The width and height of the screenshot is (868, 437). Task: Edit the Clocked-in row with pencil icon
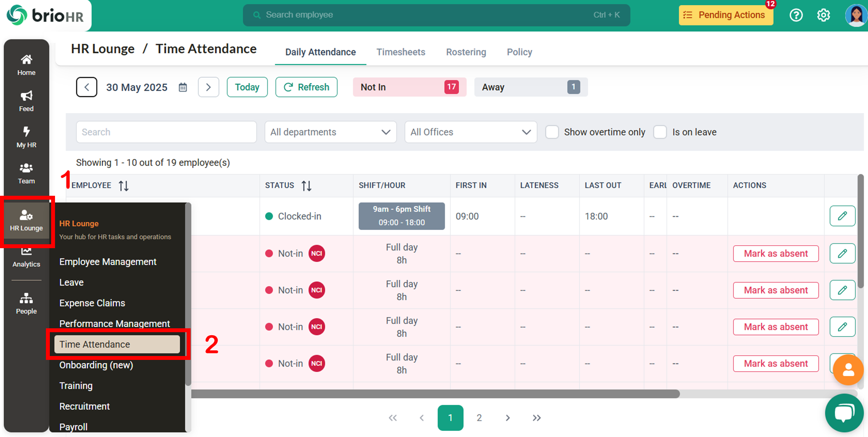(x=842, y=216)
